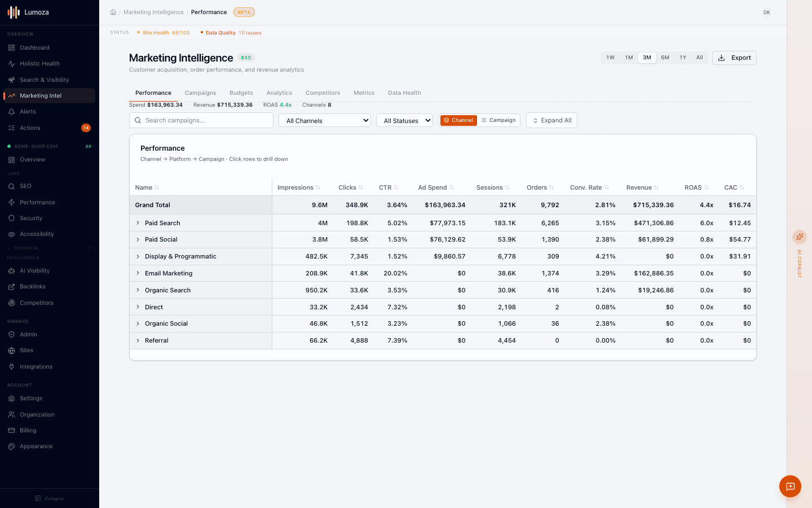
Task: Select the 6M time range
Action: tap(665, 58)
